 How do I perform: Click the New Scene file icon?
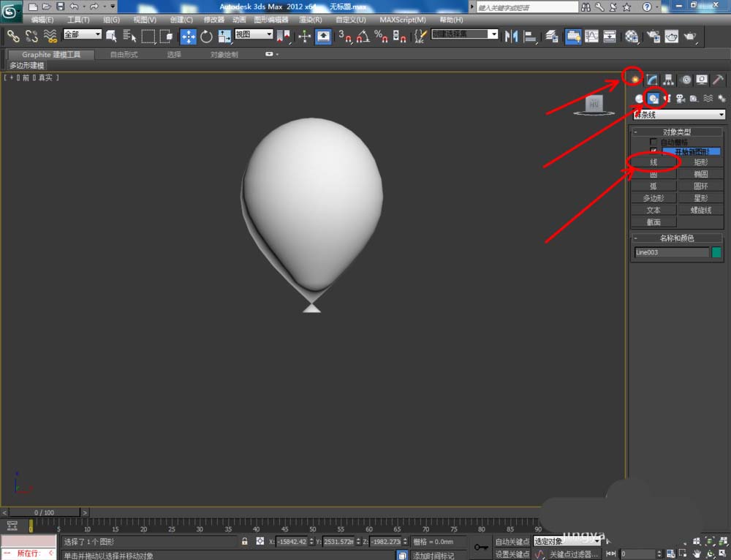(x=33, y=7)
